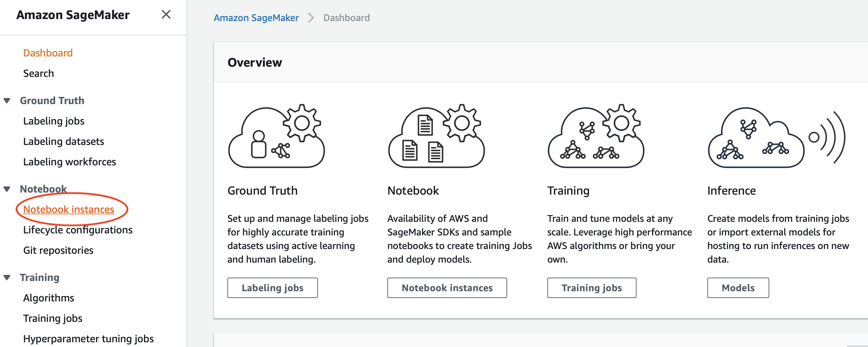
Task: Click the Training sidebar section header
Action: (x=39, y=278)
